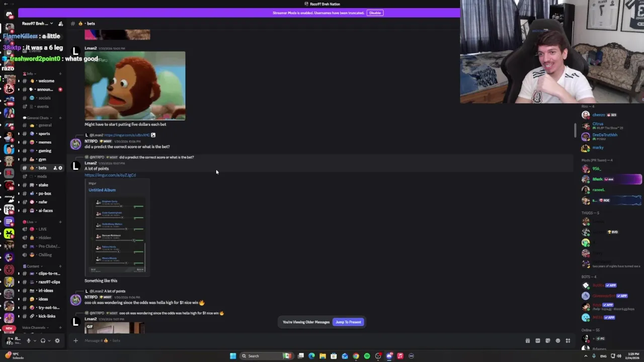Image resolution: width=644 pixels, height=362 pixels.
Task: Open the announcements channel
Action: 43,89
